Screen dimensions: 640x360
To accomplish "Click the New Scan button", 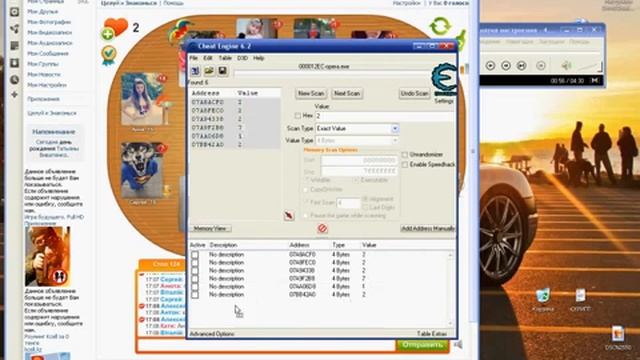I will pyautogui.click(x=311, y=93).
